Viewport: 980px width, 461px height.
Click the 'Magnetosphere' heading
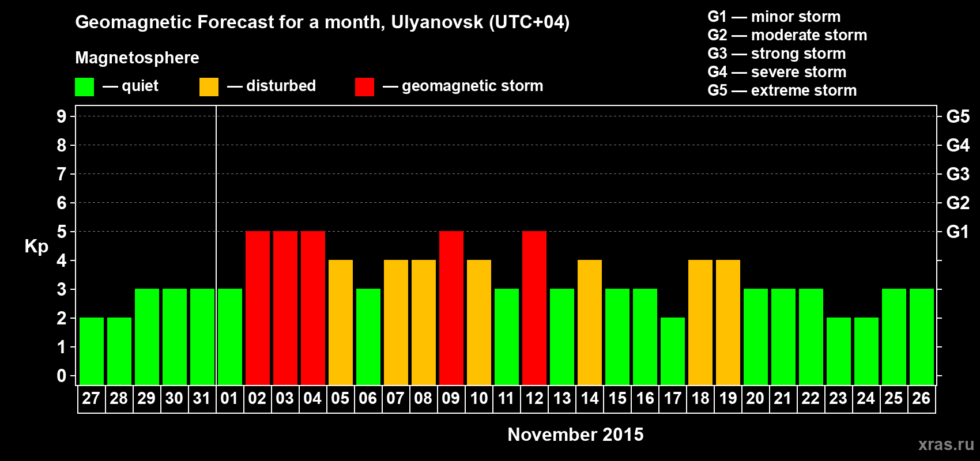pyautogui.click(x=137, y=58)
